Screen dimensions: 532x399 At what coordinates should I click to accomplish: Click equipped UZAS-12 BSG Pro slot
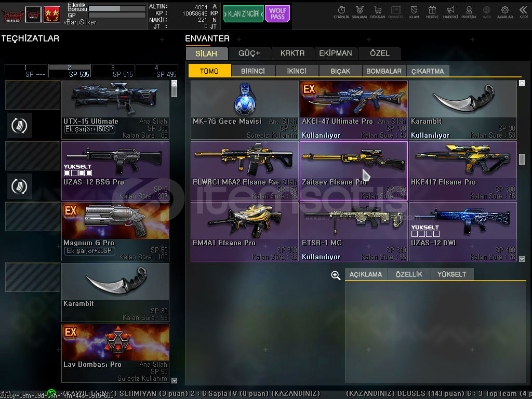tap(115, 171)
